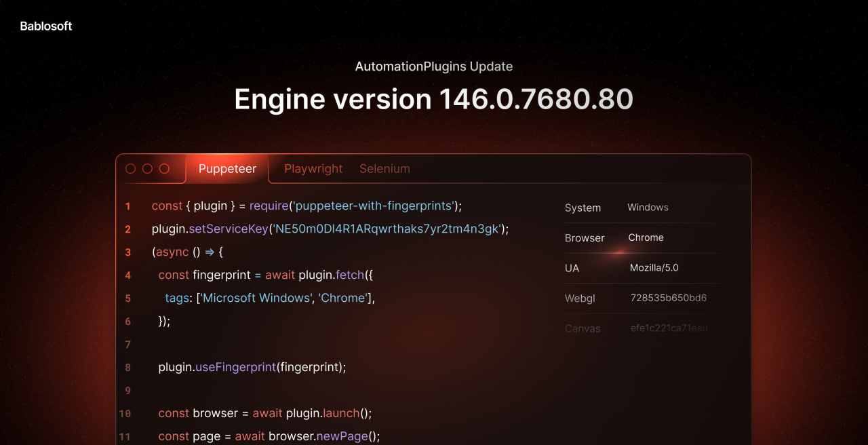868x445 pixels.
Task: Click the launch method on line 10
Action: coord(341,414)
